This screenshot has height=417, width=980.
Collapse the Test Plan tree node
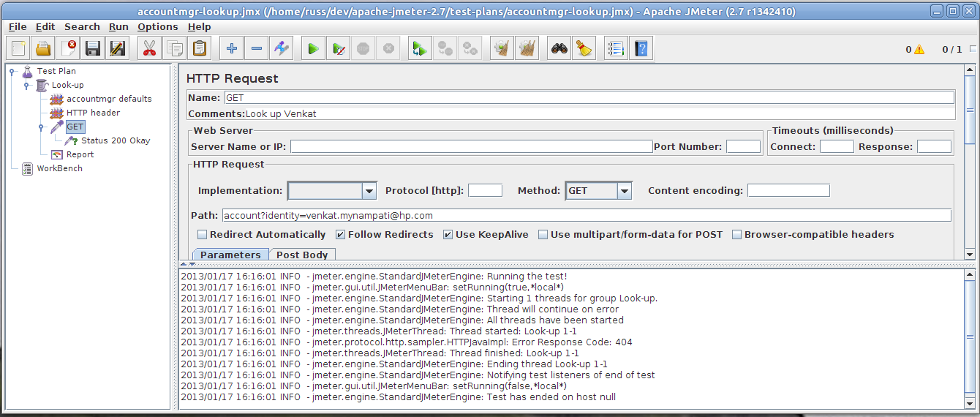(x=12, y=72)
